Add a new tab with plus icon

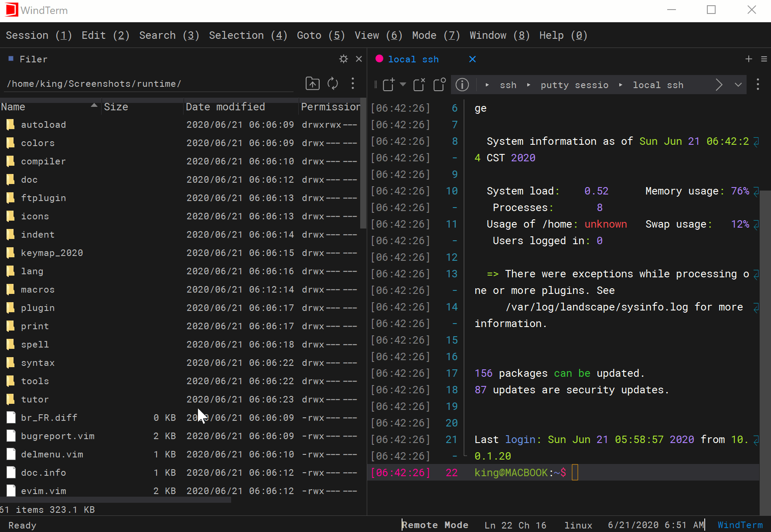coord(749,59)
